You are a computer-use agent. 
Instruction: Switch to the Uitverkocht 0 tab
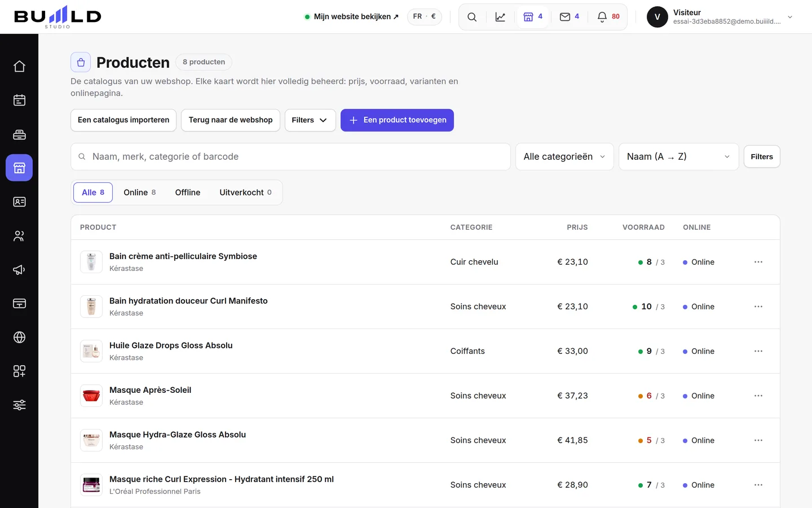[x=246, y=192]
